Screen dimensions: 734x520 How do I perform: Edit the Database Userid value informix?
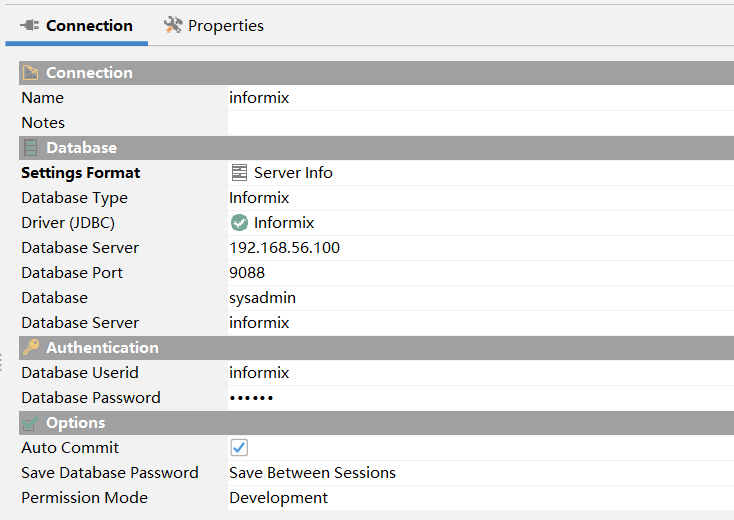tap(481, 373)
